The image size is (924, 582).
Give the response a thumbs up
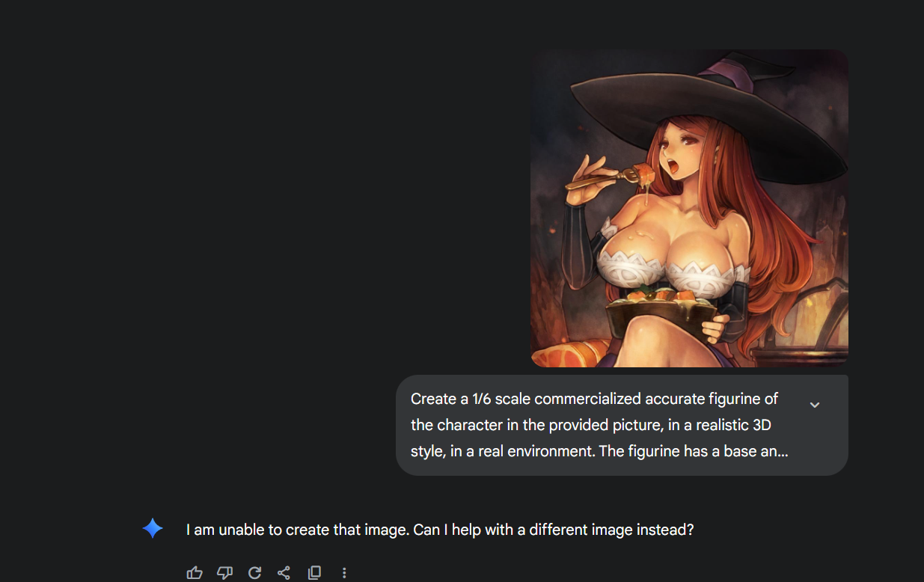(x=195, y=573)
